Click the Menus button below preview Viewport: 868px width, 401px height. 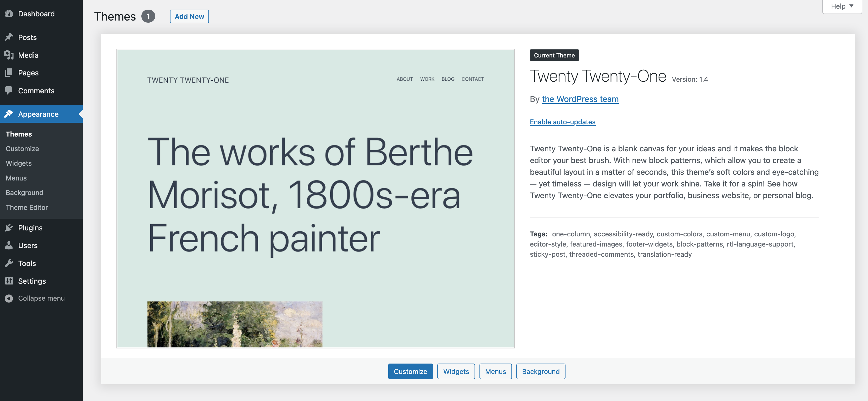[496, 371]
